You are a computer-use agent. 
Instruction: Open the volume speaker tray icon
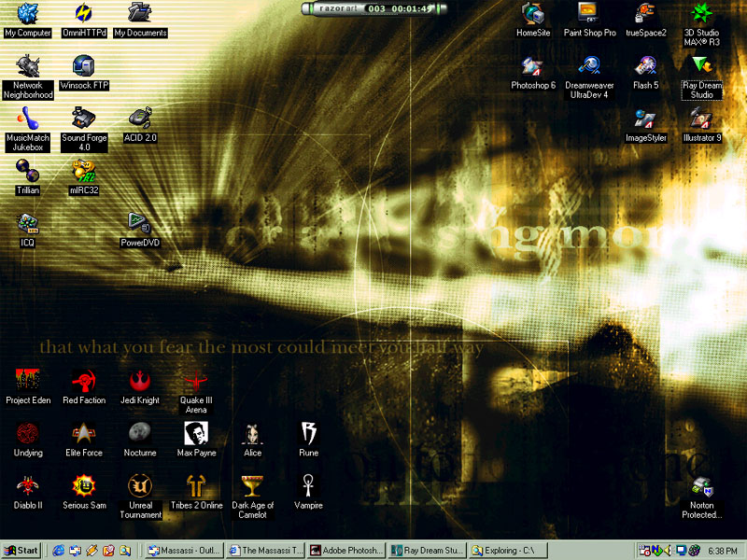pos(669,551)
